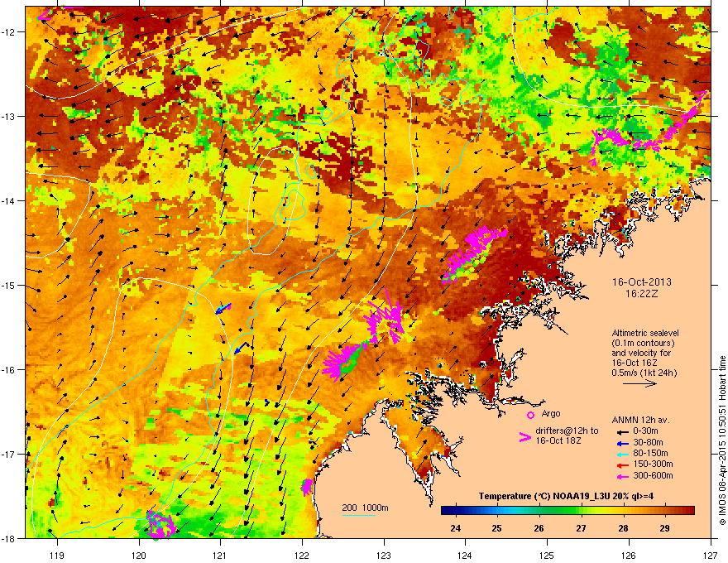The image size is (728, 563).
Task: Click the '16:22Z' time label
Action: pos(641,294)
